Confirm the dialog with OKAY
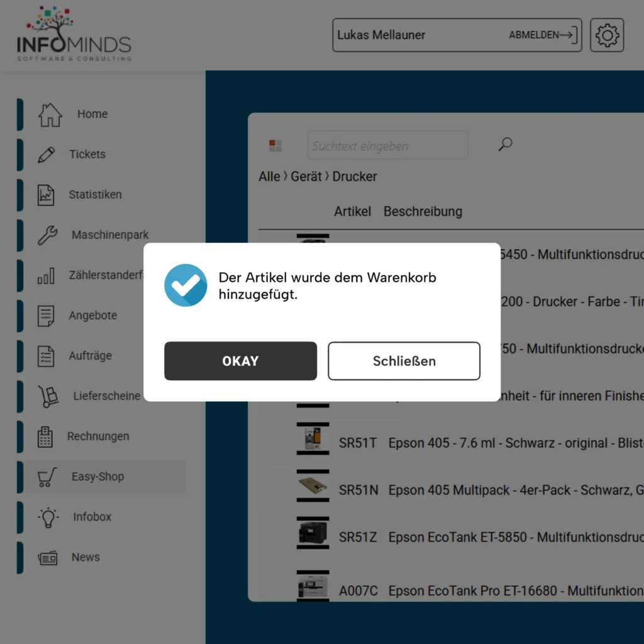644x644 pixels. pos(240,361)
